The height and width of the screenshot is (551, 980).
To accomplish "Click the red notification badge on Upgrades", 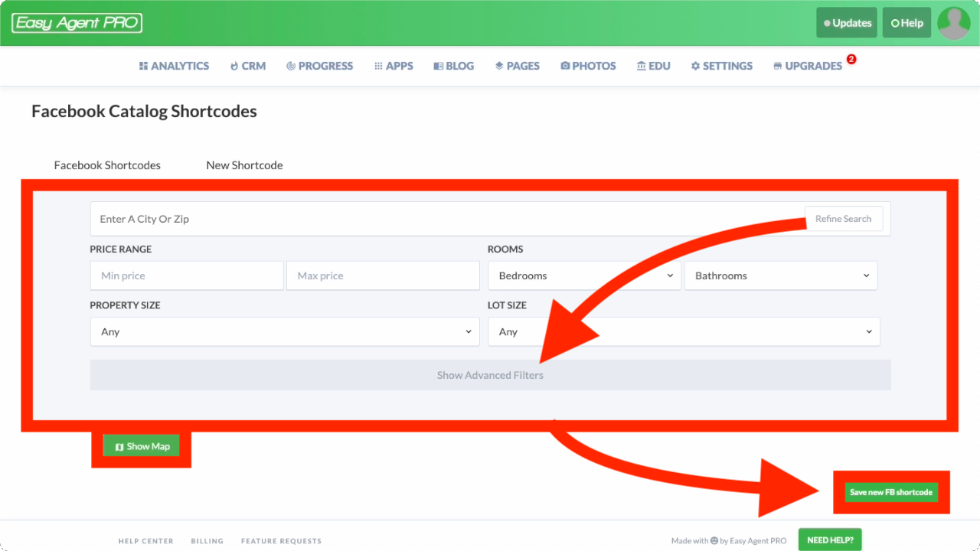I will click(851, 59).
